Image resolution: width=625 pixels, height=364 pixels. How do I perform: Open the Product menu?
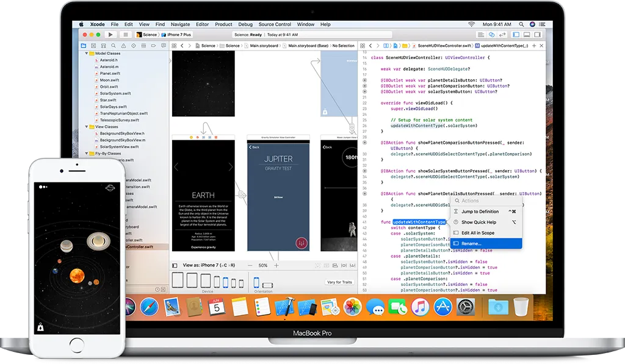tap(223, 24)
